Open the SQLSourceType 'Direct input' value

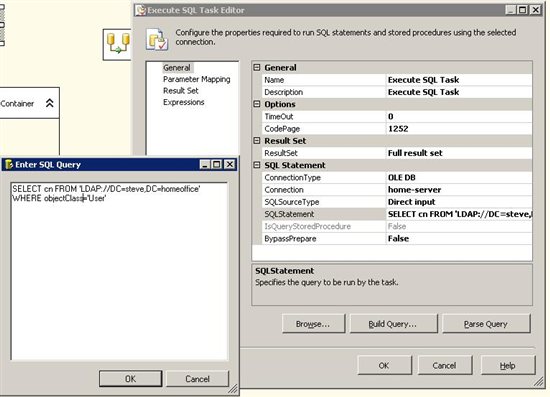pyautogui.click(x=459, y=202)
